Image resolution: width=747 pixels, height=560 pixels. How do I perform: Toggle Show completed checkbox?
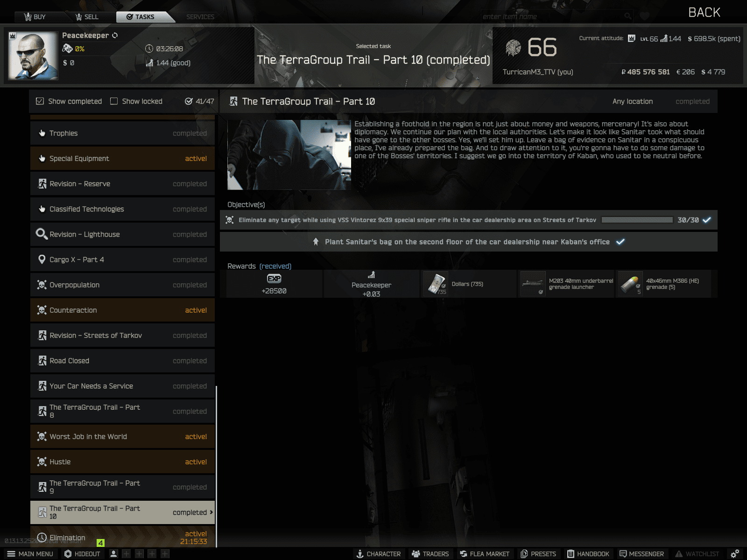pyautogui.click(x=40, y=101)
